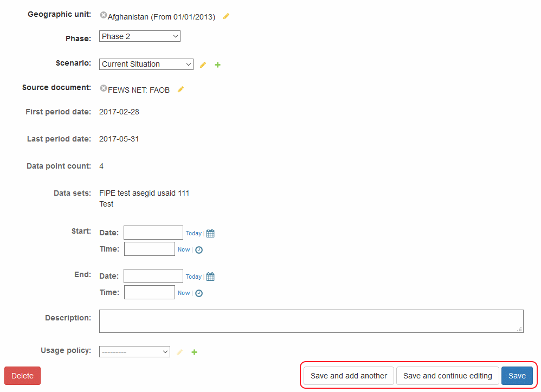Image resolution: width=541 pixels, height=392 pixels.
Task: Open the Usage policy dropdown
Action: 134,352
